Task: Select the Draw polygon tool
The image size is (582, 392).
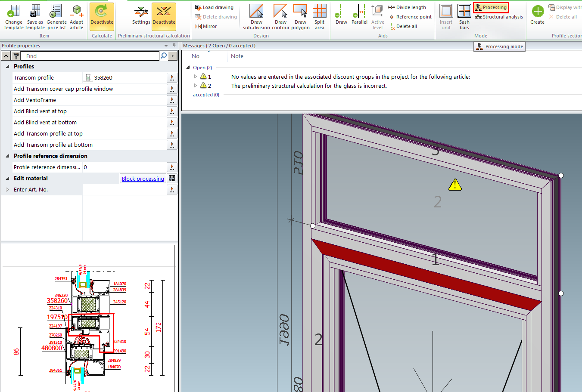Action: pyautogui.click(x=300, y=12)
